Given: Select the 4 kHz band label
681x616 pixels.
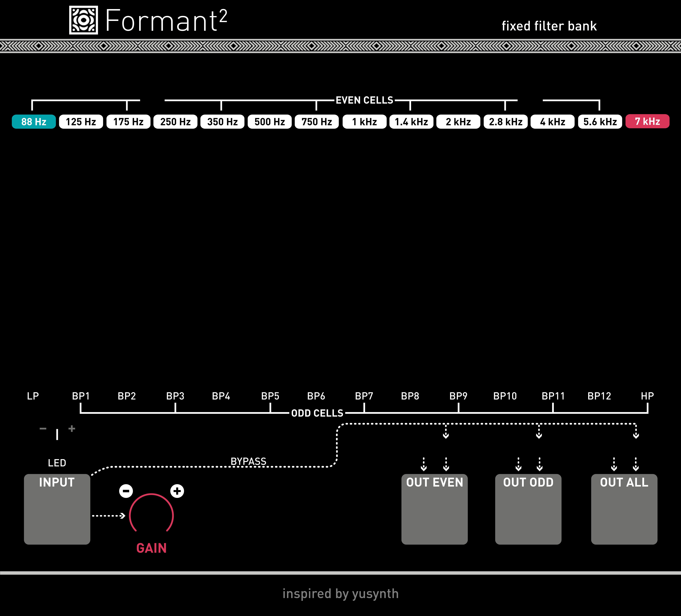Looking at the screenshot, I should point(553,122).
